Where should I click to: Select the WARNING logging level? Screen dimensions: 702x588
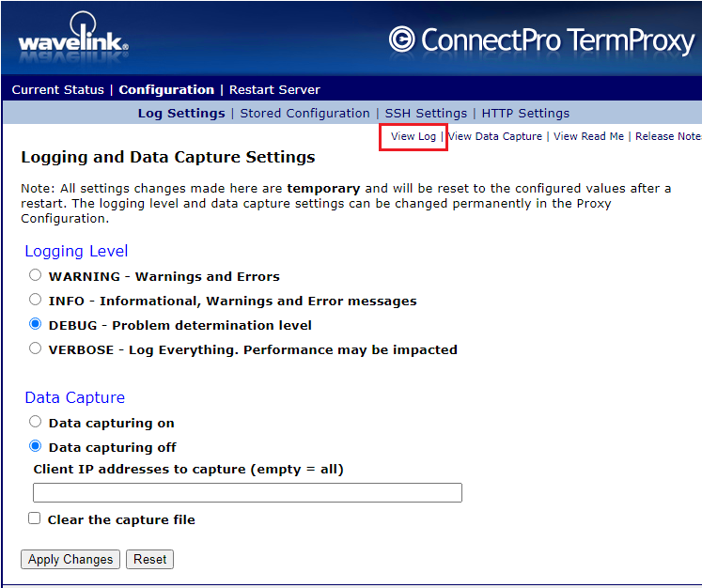tap(36, 276)
